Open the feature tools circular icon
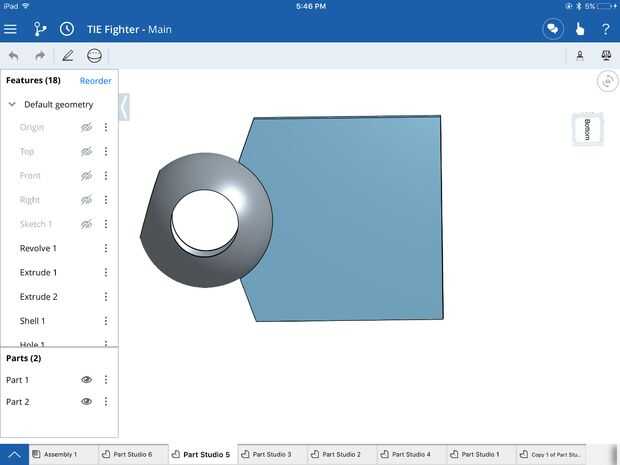 94,56
